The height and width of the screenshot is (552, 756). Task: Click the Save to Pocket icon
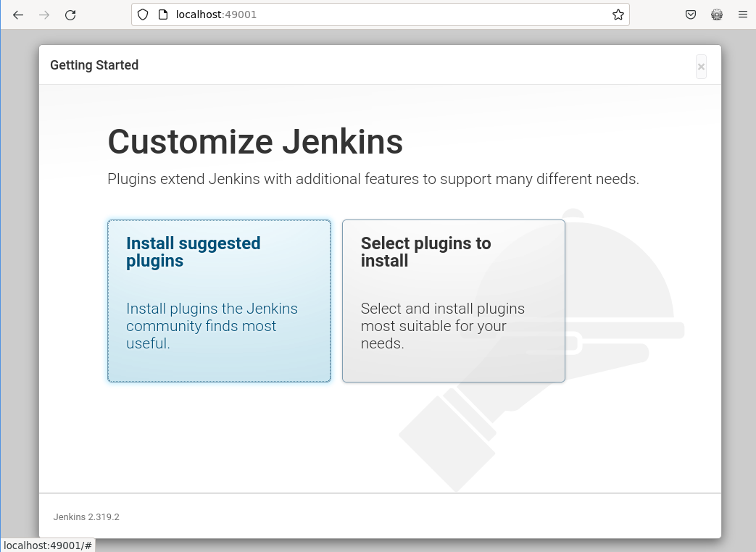point(691,14)
